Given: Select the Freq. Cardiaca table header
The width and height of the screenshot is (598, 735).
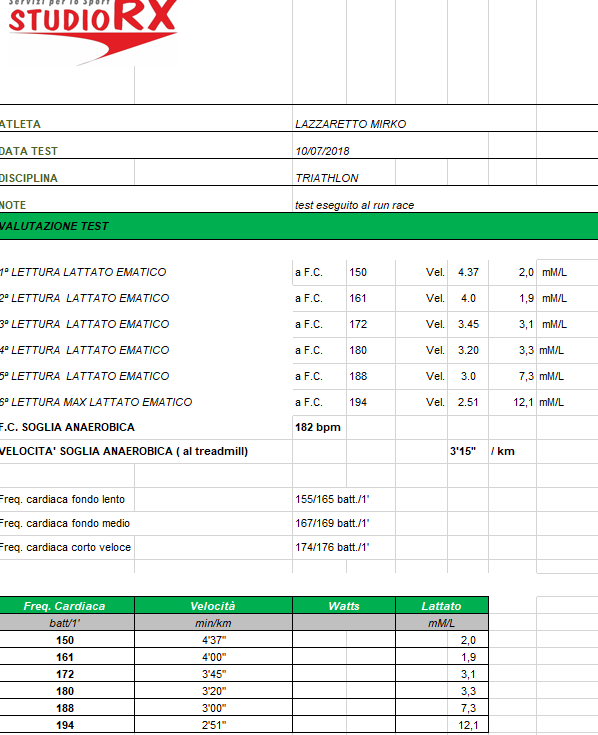Looking at the screenshot, I should (x=67, y=606).
